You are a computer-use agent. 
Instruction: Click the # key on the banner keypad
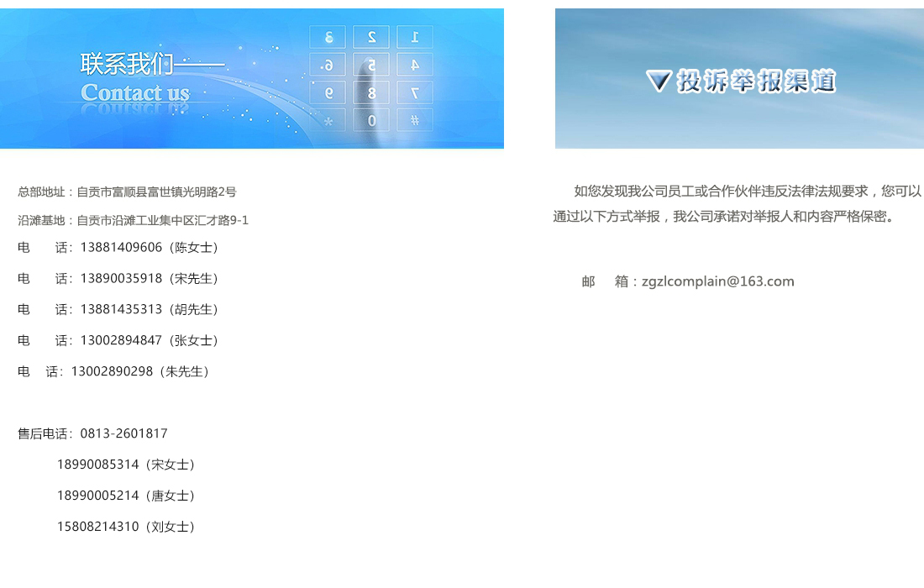coord(415,120)
